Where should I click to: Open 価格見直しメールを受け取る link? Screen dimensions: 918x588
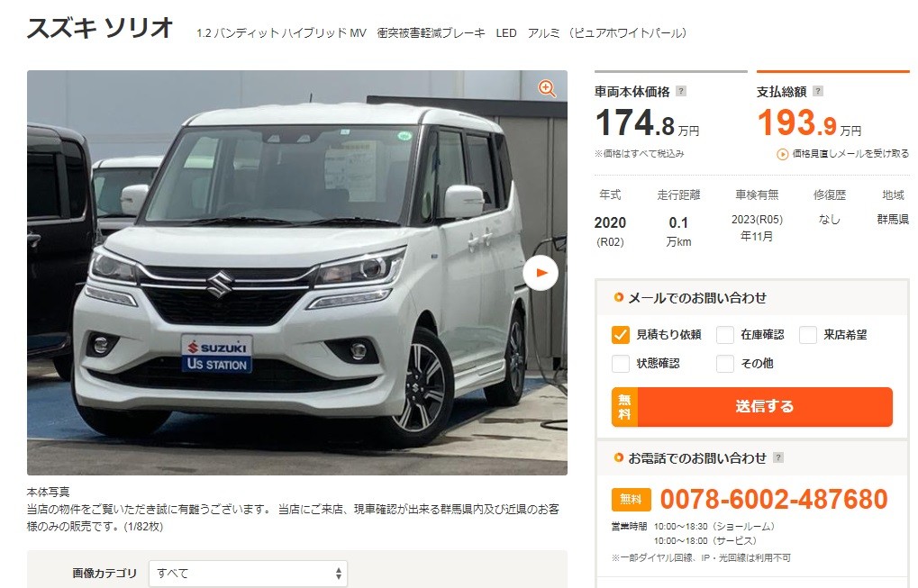pyautogui.click(x=850, y=154)
